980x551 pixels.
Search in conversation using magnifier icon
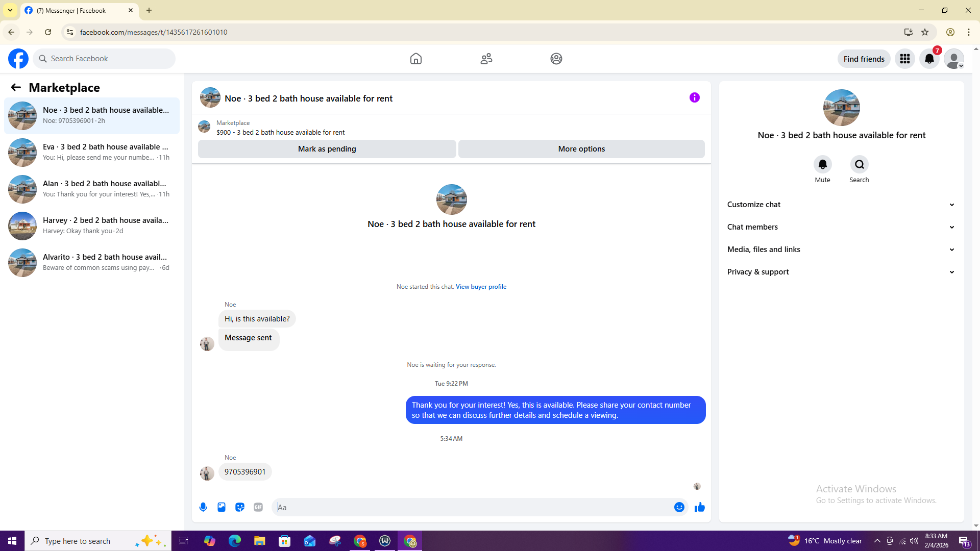pos(859,164)
